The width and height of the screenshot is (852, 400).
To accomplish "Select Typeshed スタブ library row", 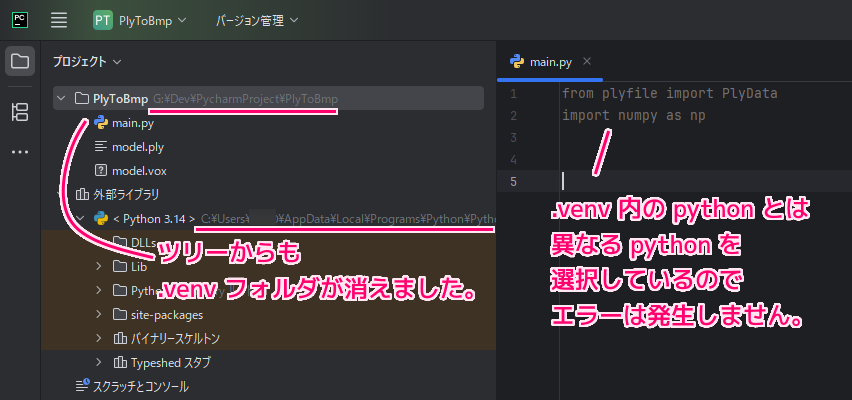I will point(171,362).
